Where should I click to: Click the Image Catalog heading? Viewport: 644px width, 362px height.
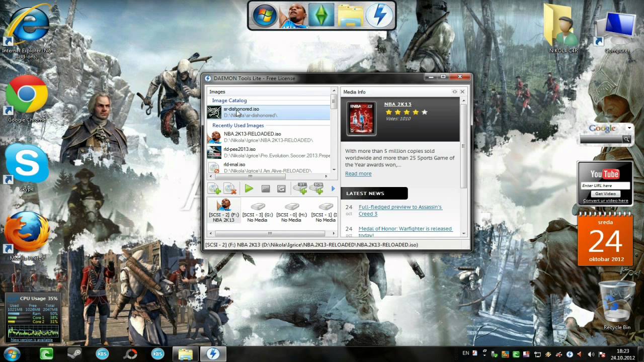(229, 101)
